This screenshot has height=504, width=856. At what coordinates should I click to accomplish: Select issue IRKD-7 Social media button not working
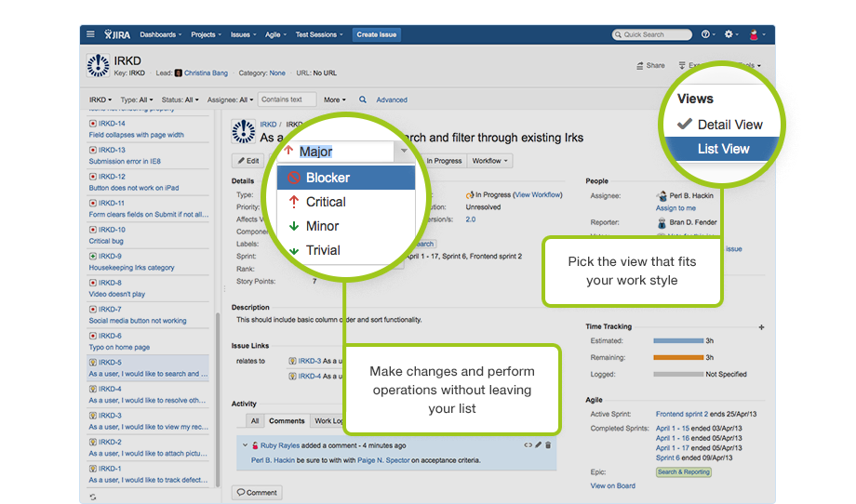click(x=148, y=314)
